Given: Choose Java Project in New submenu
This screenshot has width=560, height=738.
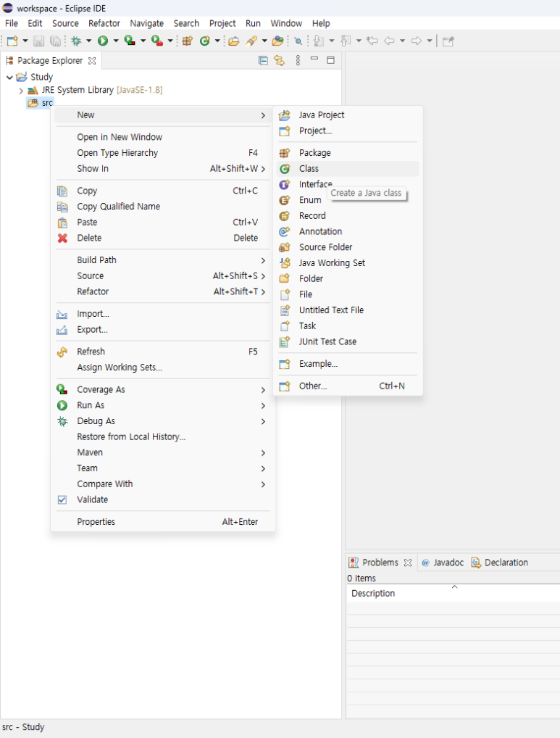Looking at the screenshot, I should coord(348,115).
